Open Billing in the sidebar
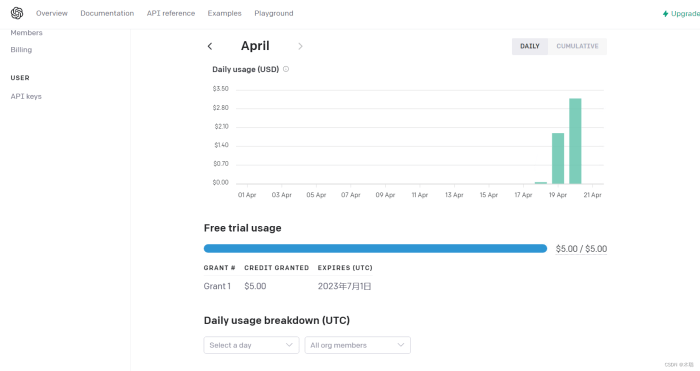Screen dimensions: 700x371 (21, 50)
